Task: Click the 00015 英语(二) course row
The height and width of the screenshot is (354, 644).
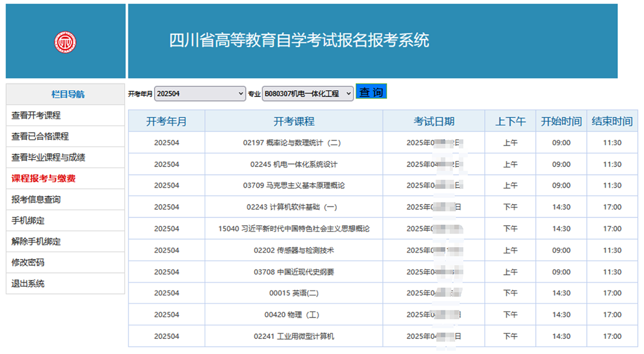Action: tap(293, 293)
